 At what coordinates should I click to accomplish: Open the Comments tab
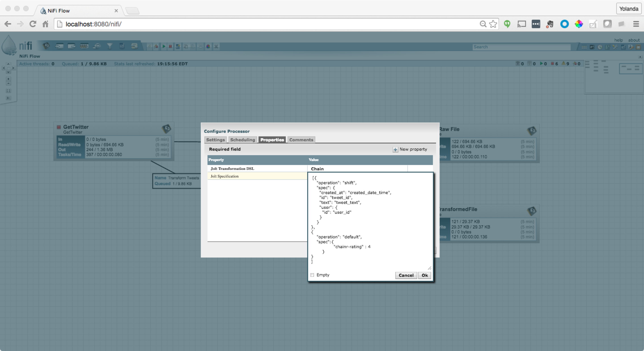301,140
